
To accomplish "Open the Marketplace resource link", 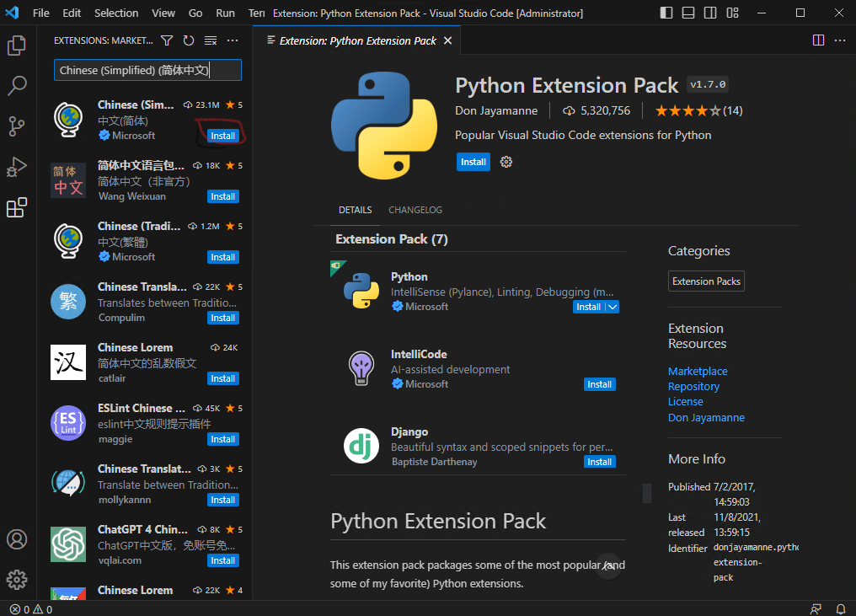I will click(x=698, y=372).
